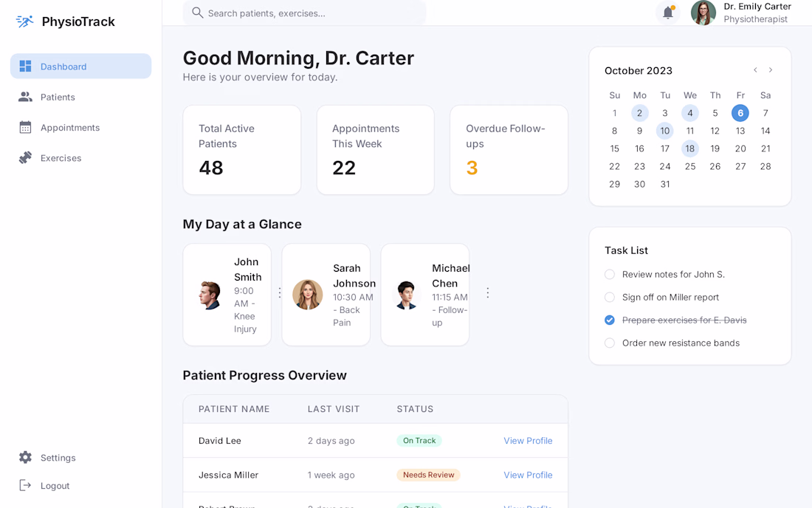Select October 10 in the calendar

pyautogui.click(x=665, y=131)
